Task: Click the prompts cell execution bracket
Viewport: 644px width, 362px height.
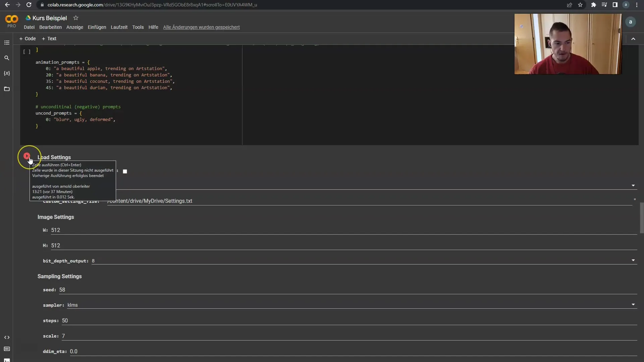Action: (27, 52)
